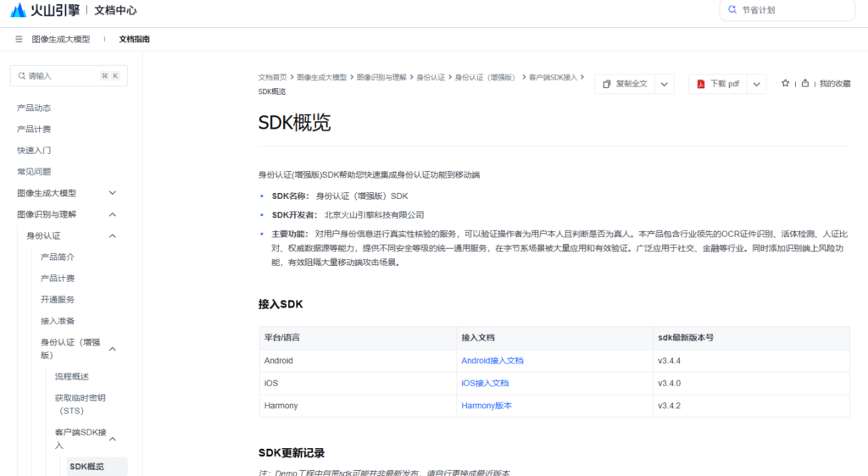The height and width of the screenshot is (476, 868).
Task: Click the share icon next to the star
Action: [805, 84]
